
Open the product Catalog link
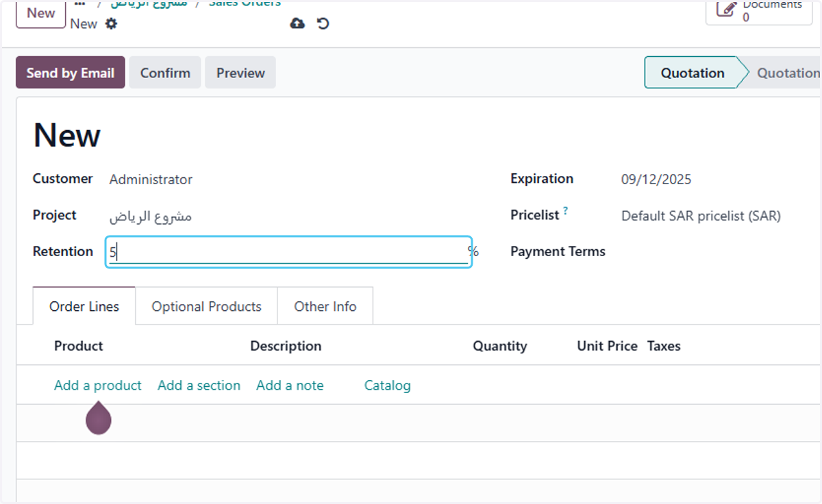click(x=388, y=386)
